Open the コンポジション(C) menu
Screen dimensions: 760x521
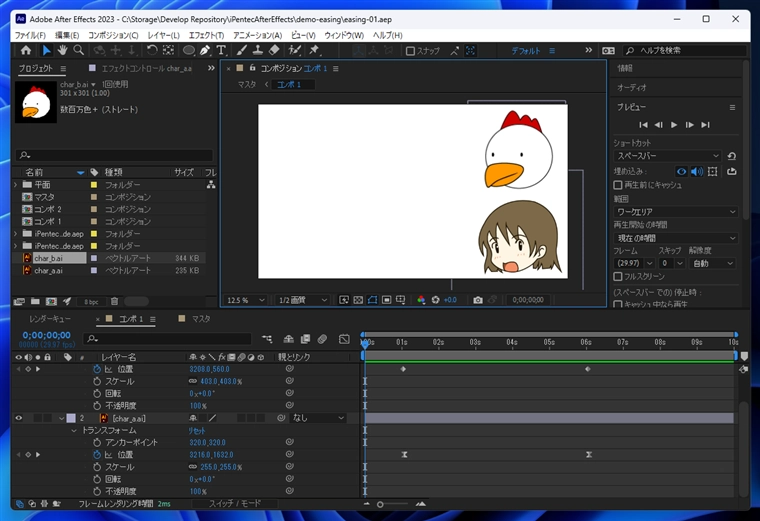tap(113, 35)
